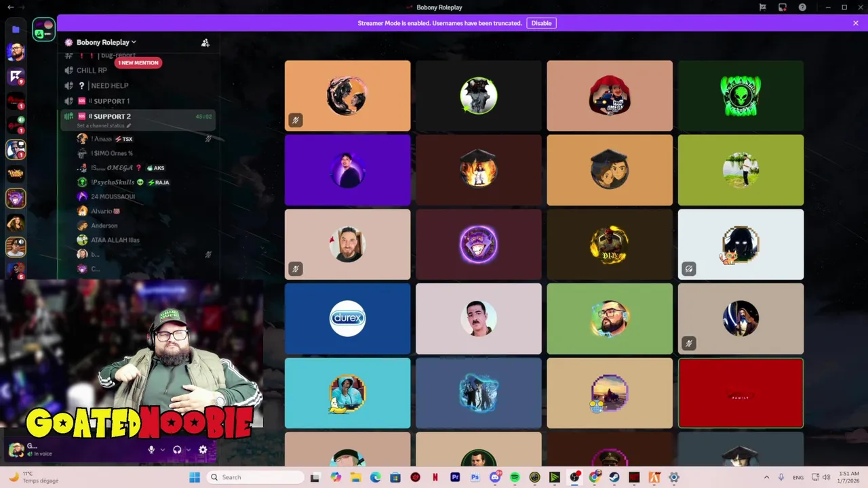Select the red speaking participant tile
The height and width of the screenshot is (488, 868).
[741, 393]
